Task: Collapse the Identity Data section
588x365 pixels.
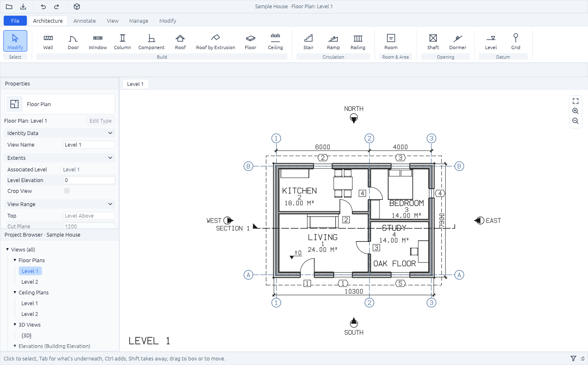Action: pyautogui.click(x=59, y=133)
